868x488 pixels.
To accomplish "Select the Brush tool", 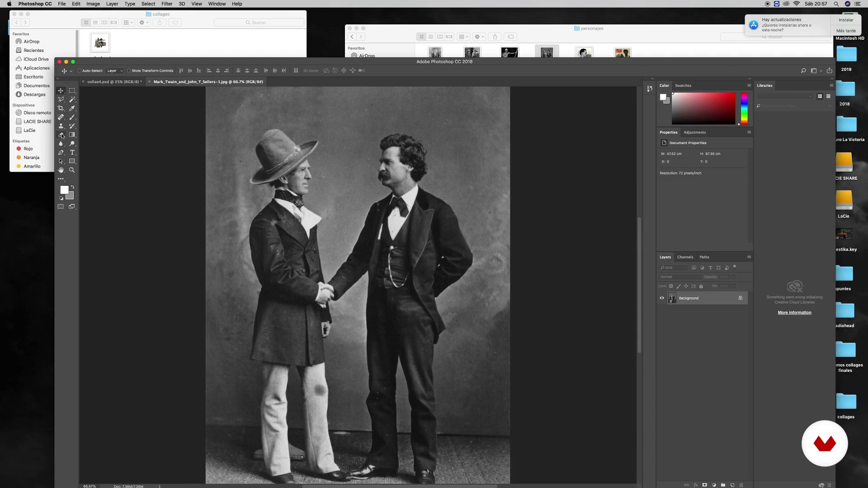I will pos(72,117).
